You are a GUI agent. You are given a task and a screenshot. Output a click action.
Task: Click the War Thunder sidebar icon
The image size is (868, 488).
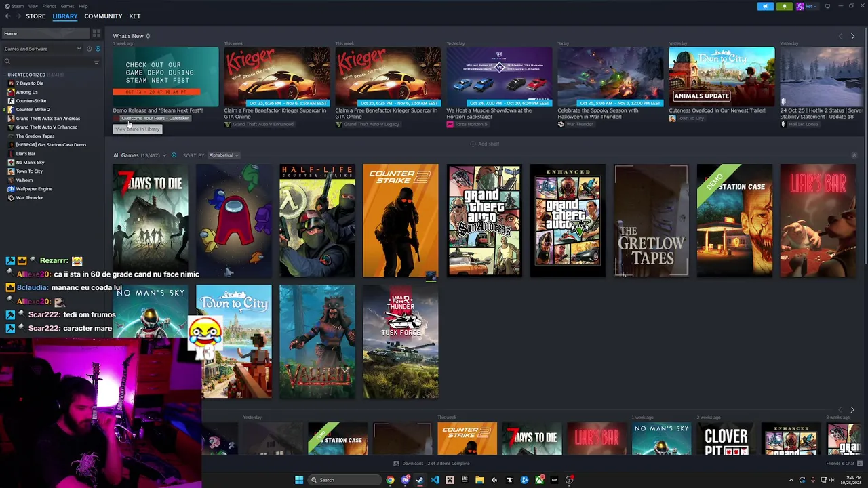11,198
